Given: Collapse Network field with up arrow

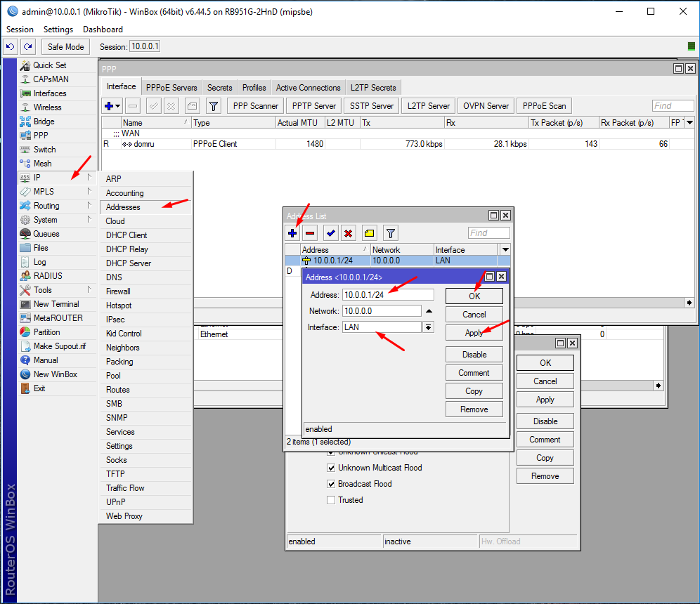Looking at the screenshot, I should click(429, 311).
